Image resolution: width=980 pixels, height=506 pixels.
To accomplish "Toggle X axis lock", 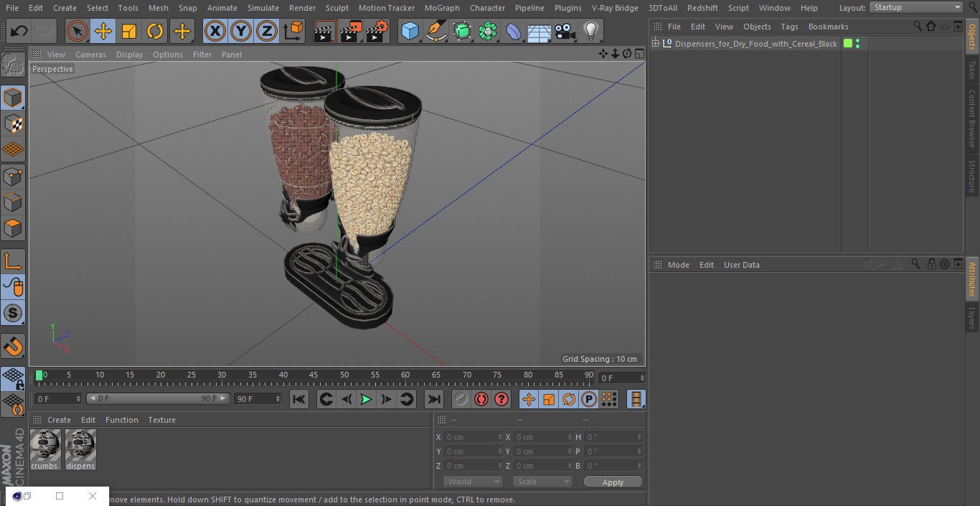I will coord(215,31).
